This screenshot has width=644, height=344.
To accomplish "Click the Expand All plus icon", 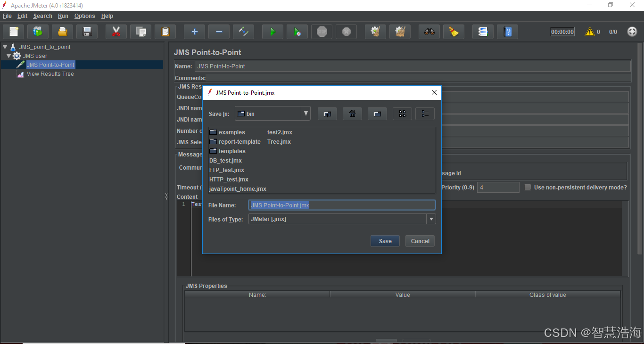I will click(x=194, y=32).
